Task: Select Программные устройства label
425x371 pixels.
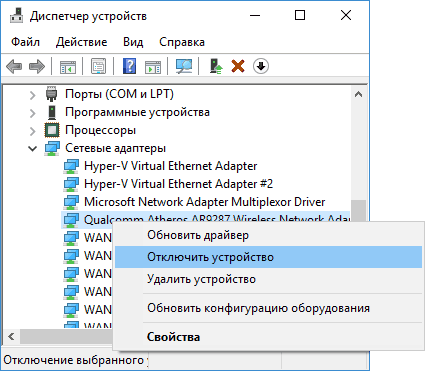Action: pos(137,112)
